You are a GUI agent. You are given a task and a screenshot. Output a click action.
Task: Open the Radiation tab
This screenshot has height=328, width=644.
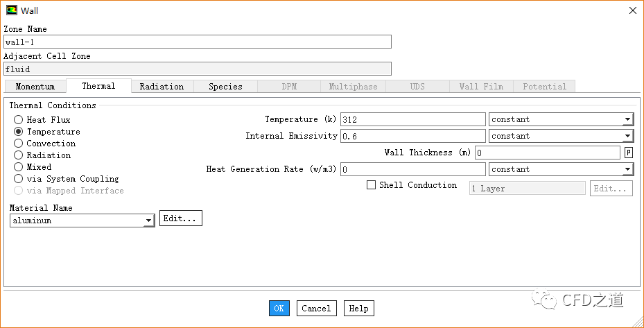(162, 87)
